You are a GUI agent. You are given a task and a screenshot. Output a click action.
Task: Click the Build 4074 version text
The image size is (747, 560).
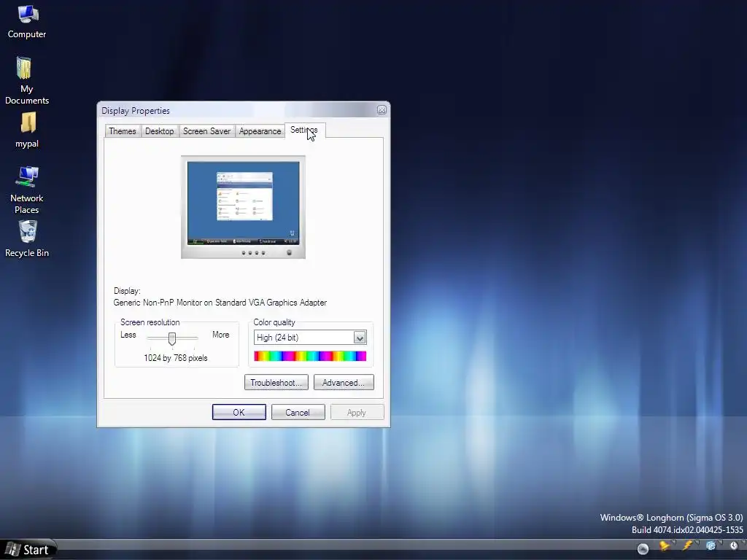tap(687, 530)
